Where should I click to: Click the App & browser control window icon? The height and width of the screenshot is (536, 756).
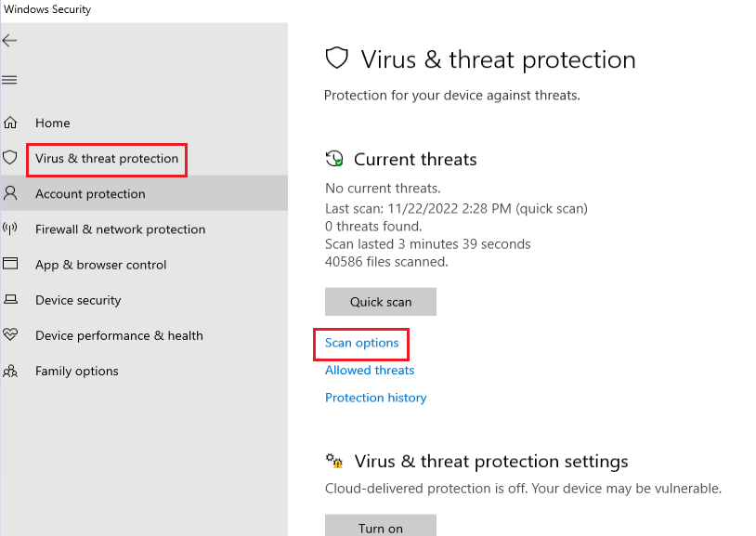point(10,264)
